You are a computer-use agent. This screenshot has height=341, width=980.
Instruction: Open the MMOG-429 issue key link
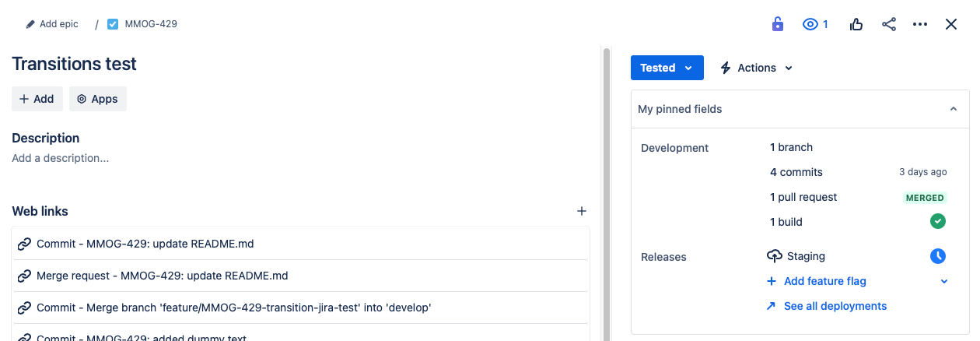click(150, 24)
